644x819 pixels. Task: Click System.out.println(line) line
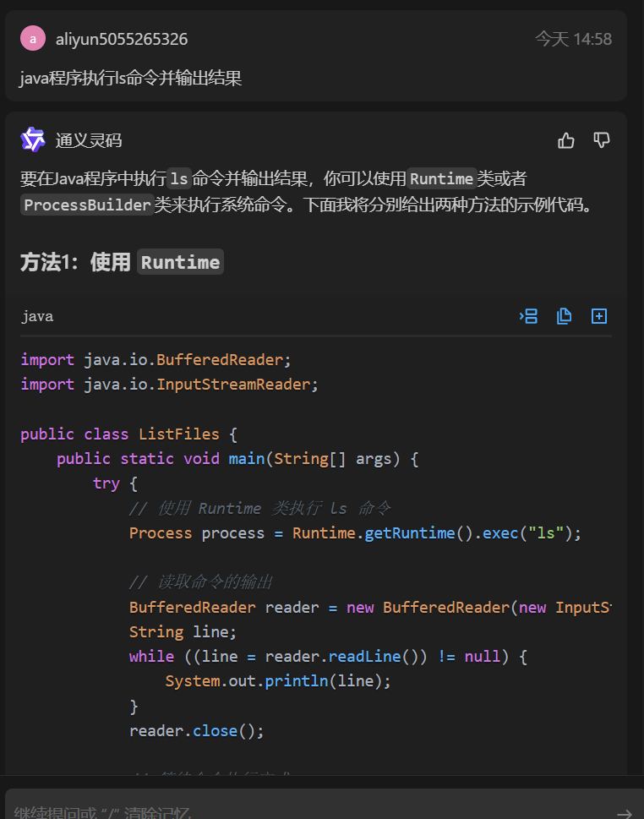278,681
